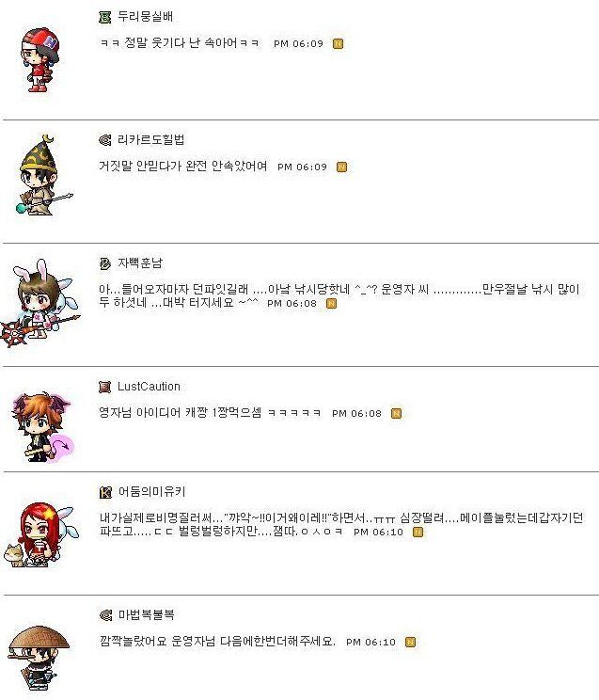Click the red-cap character avatar
The height and width of the screenshot is (700, 599).
point(40,60)
